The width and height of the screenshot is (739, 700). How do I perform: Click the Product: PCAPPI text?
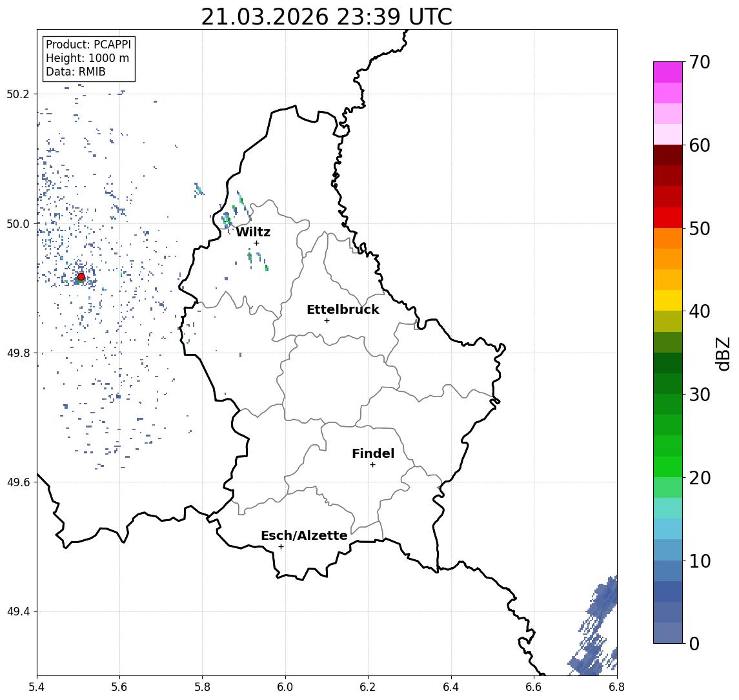point(88,45)
